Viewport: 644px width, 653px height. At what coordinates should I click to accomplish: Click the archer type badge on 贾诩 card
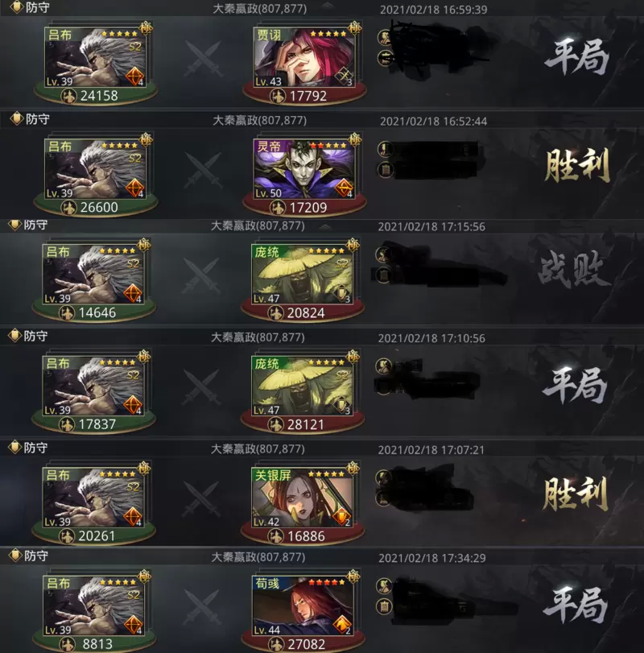pos(344,76)
